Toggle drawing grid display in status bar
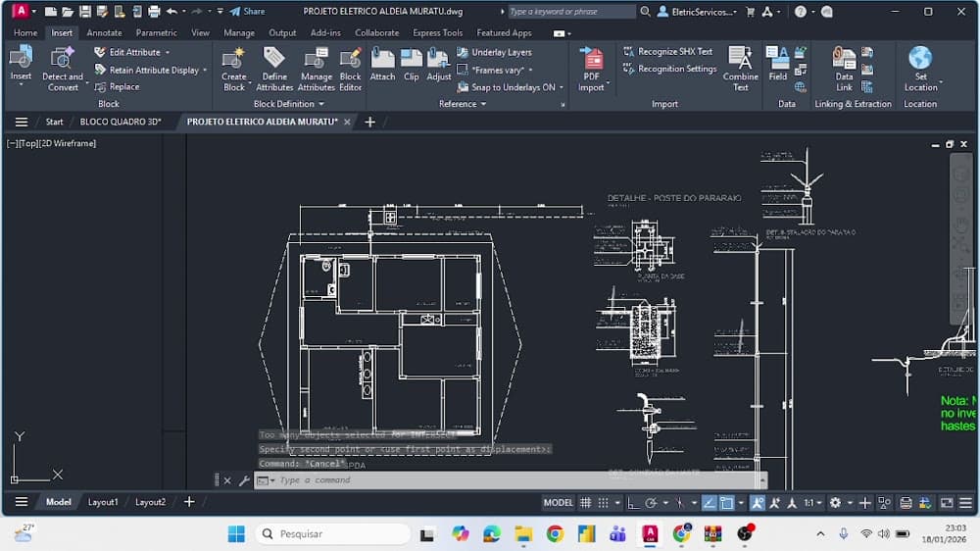 [586, 502]
